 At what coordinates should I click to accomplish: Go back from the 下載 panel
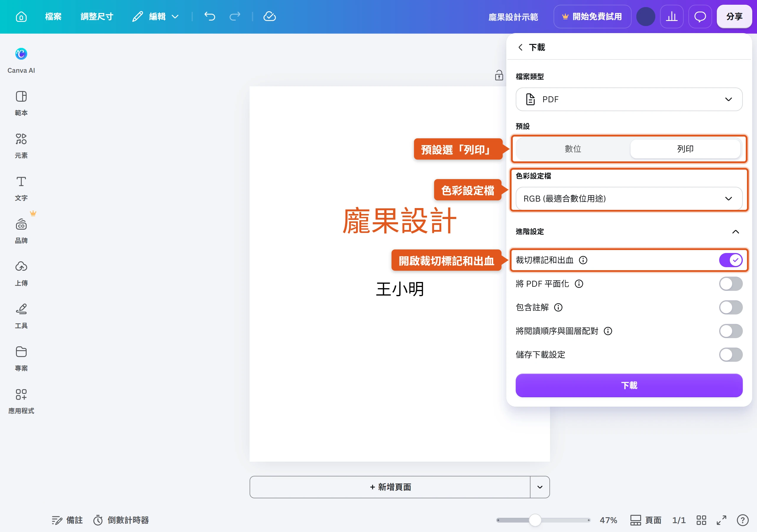[x=521, y=47]
